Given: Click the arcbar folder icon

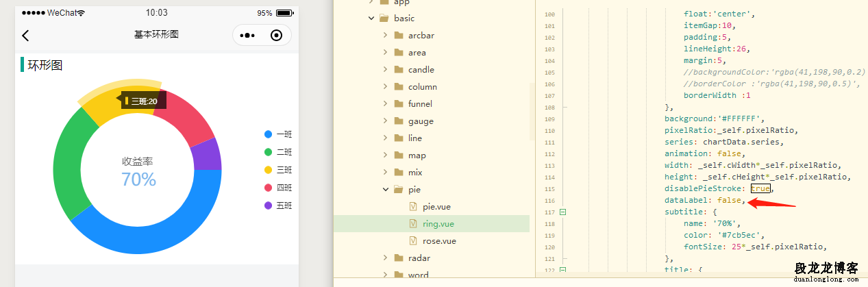Looking at the screenshot, I should click(x=398, y=35).
